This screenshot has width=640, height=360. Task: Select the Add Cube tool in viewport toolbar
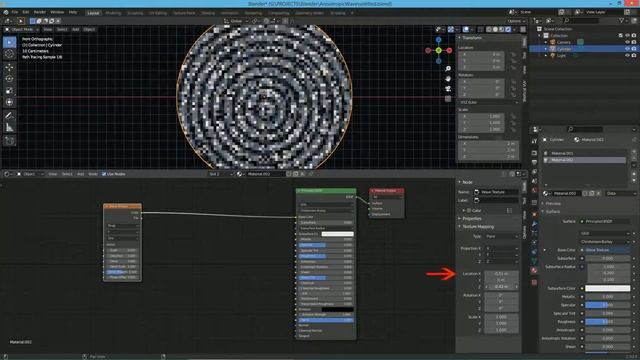coord(9,141)
